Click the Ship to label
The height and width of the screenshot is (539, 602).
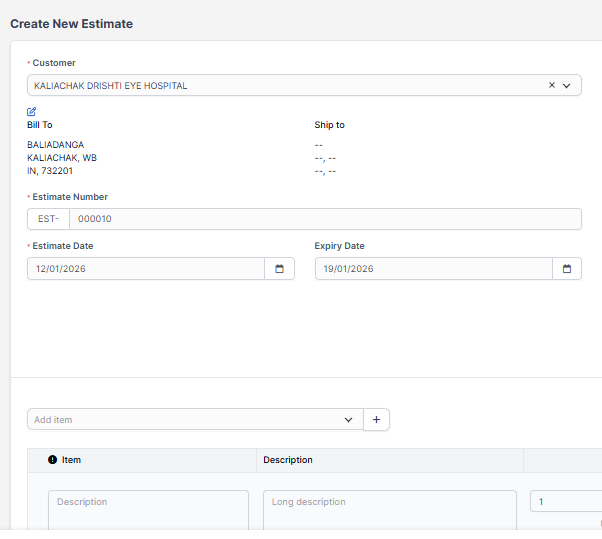pos(329,125)
